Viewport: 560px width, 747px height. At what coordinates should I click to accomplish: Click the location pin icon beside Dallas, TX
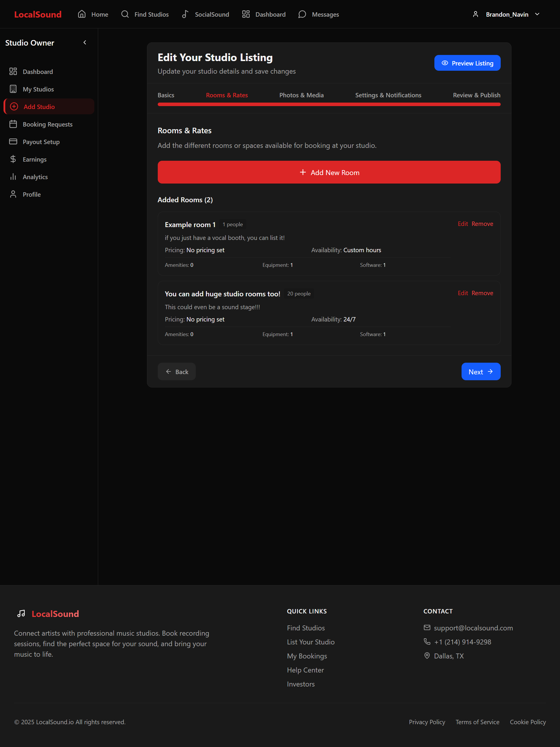click(427, 656)
